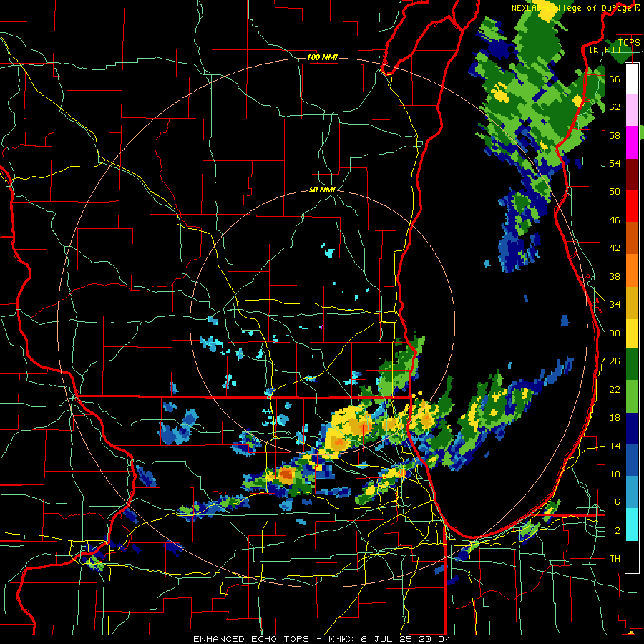Select the bright red legend band

(x=632, y=206)
